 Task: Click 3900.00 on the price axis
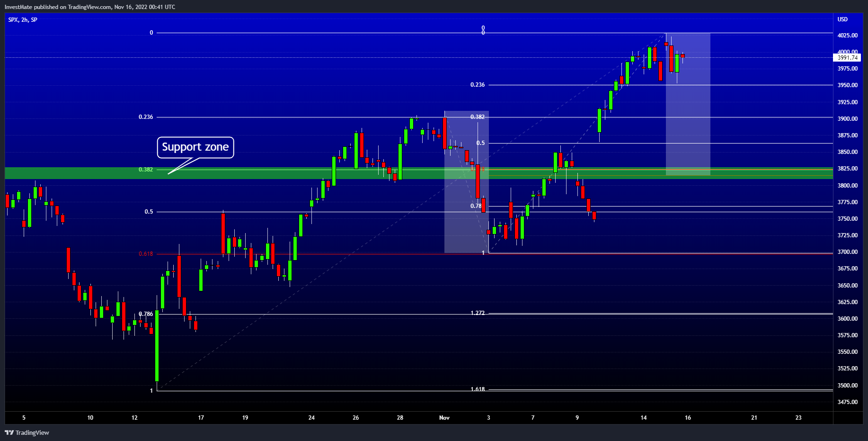847,119
